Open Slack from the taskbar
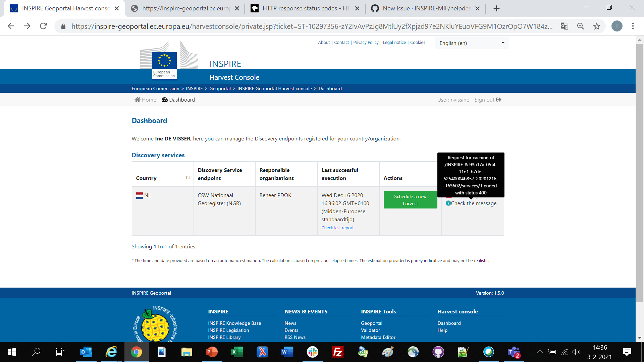The height and width of the screenshot is (362, 644). 312,352
